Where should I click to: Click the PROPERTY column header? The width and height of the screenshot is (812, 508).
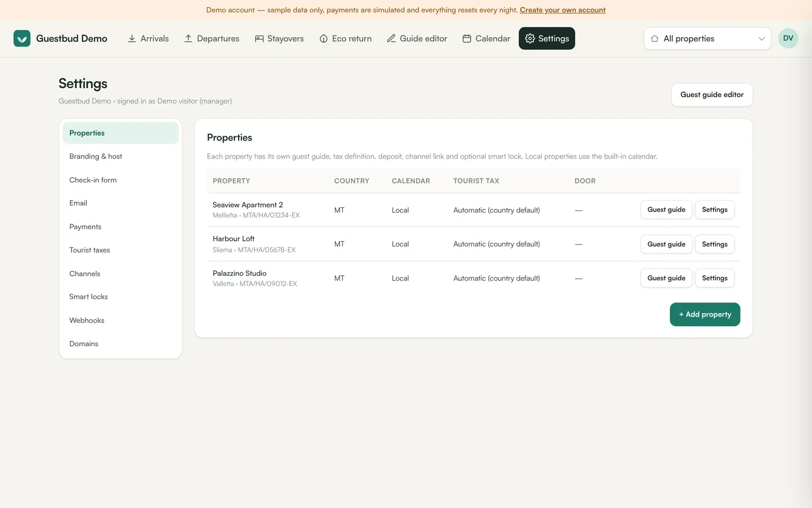[x=231, y=181]
